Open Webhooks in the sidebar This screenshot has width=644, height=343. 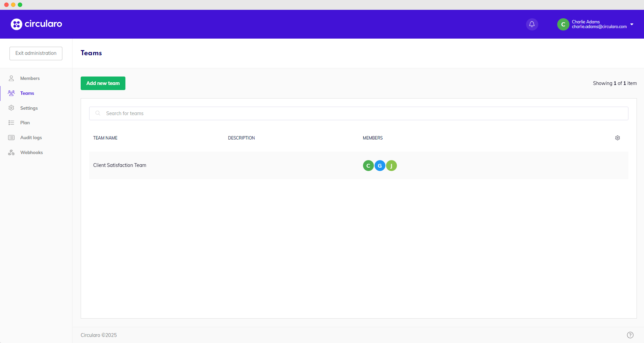[x=32, y=152]
